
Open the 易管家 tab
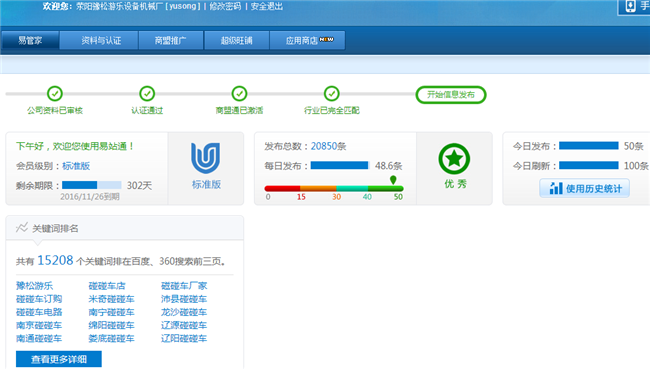coord(30,40)
